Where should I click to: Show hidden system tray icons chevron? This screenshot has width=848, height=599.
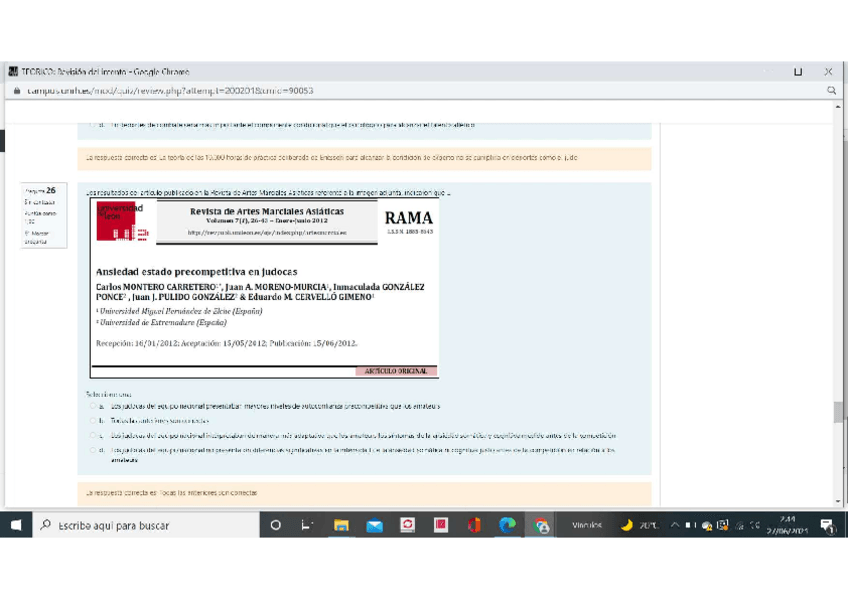675,525
